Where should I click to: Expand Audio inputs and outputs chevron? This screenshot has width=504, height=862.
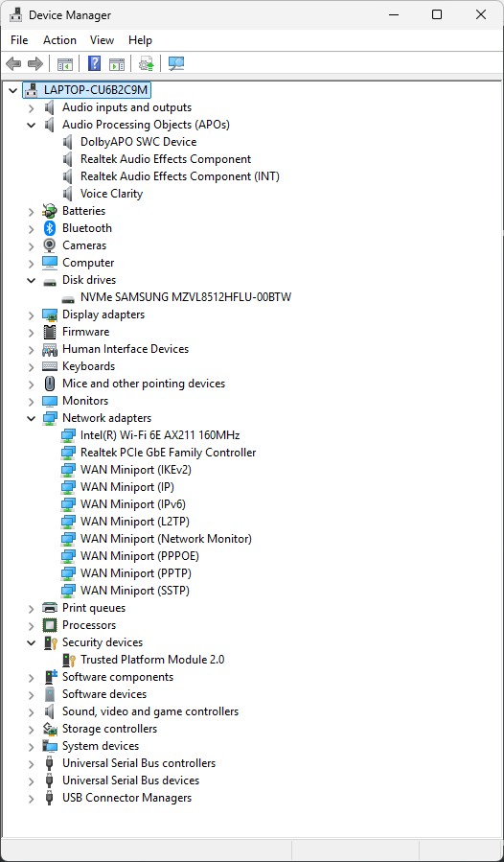click(32, 107)
